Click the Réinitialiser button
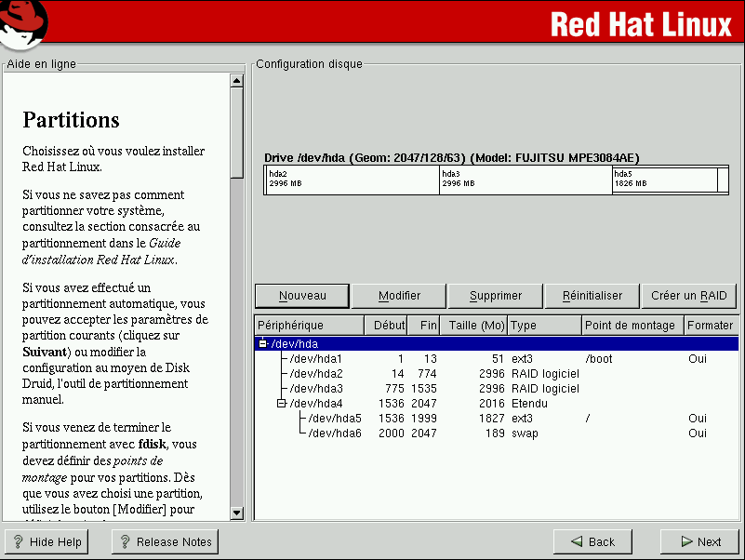 coord(592,296)
